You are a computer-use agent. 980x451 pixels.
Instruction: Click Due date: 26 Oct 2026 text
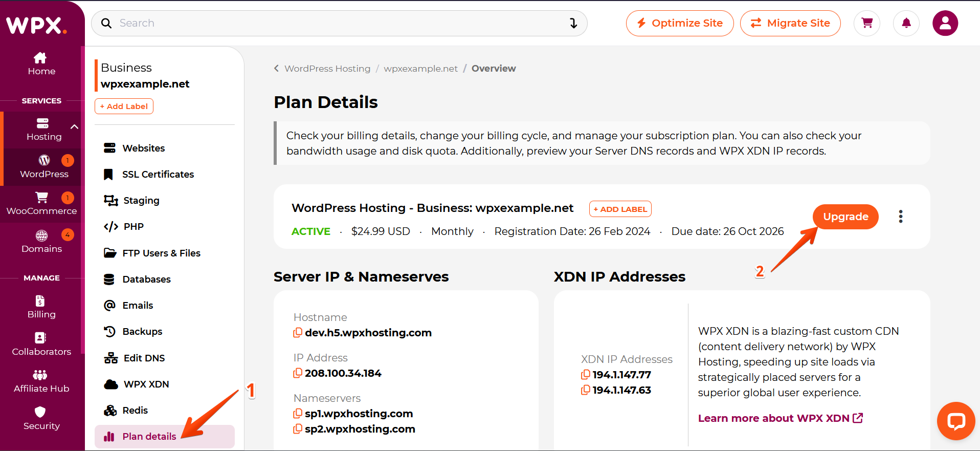[x=727, y=231]
